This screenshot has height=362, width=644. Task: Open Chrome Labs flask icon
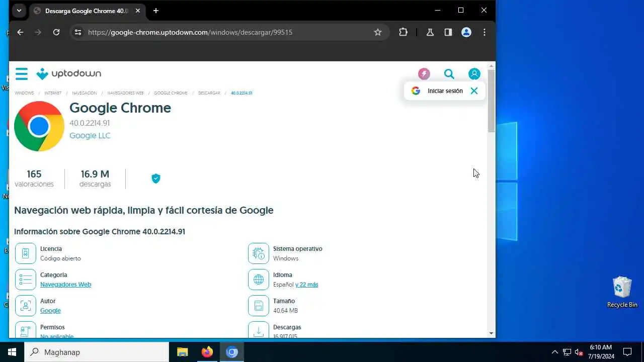coord(430,32)
